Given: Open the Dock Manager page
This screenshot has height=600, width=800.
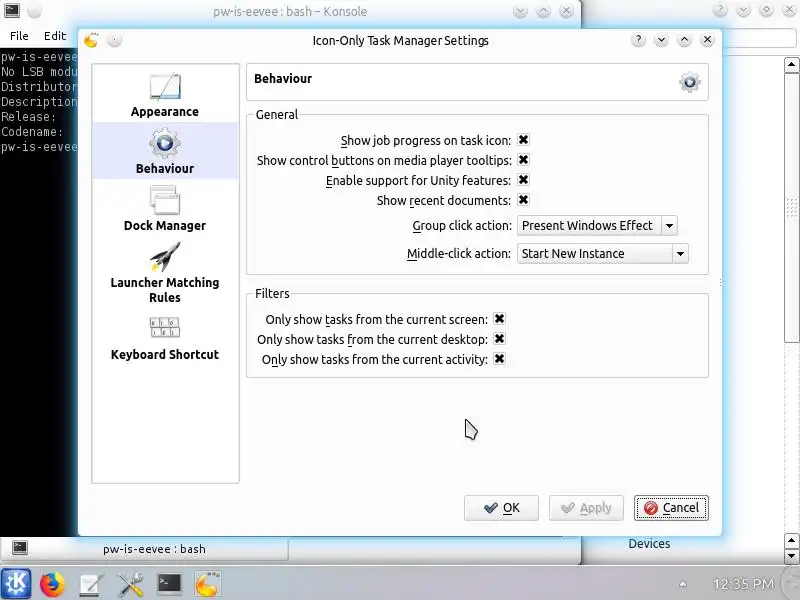Looking at the screenshot, I should pos(165,209).
